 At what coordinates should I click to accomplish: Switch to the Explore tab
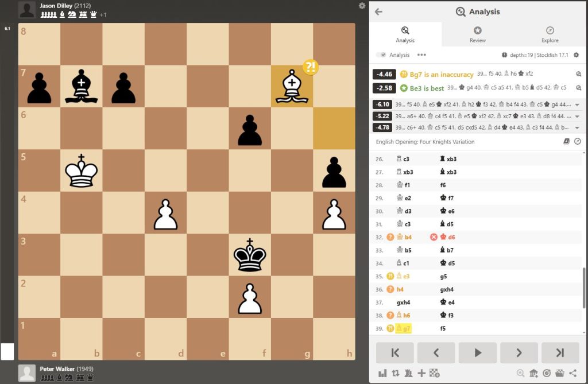click(x=550, y=34)
